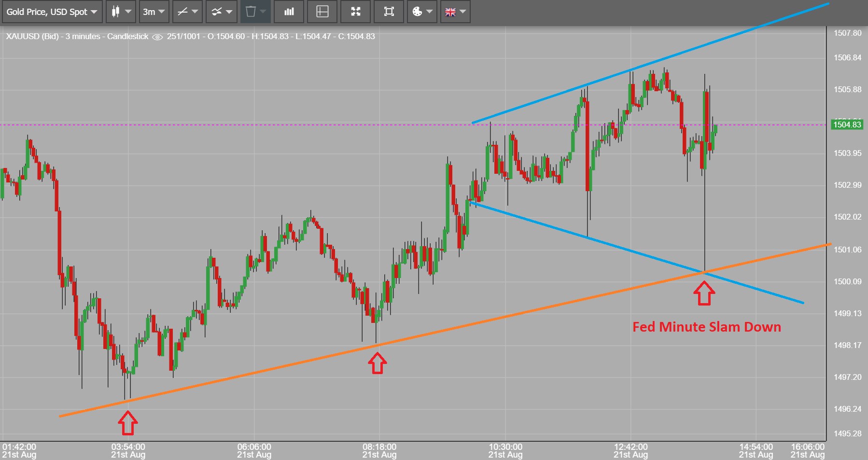Click the 1496.24 price axis label
Screen dimensions: 868x460
(847, 409)
